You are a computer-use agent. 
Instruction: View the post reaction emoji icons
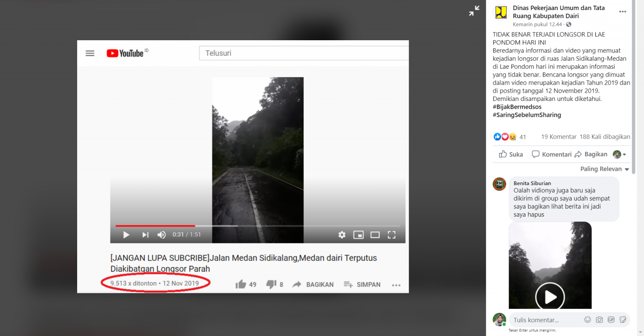(x=505, y=137)
